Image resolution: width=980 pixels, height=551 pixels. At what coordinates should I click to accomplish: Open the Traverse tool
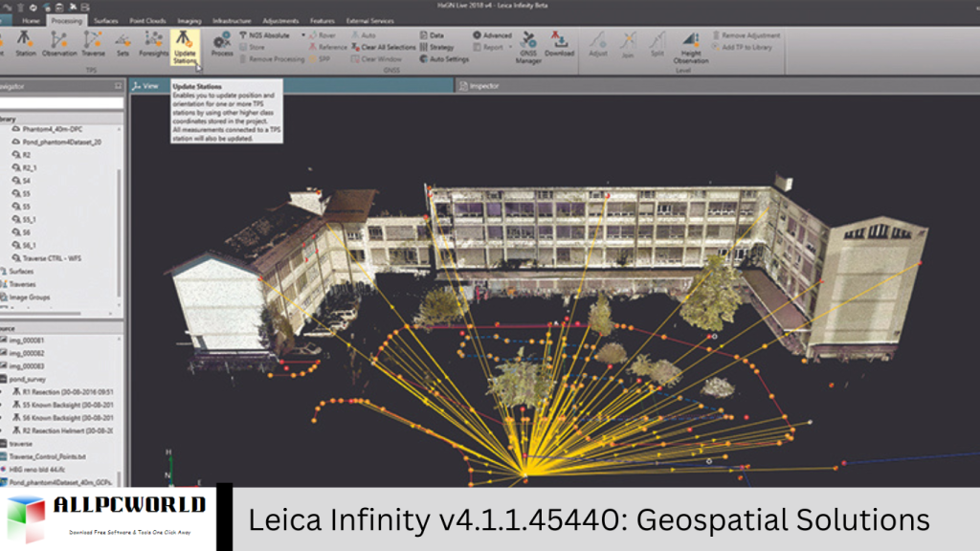pos(93,44)
